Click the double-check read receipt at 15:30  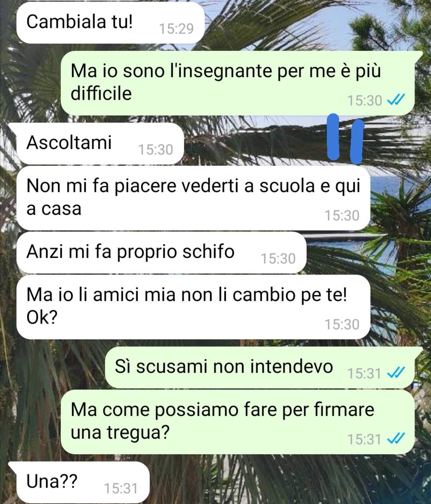[397, 100]
